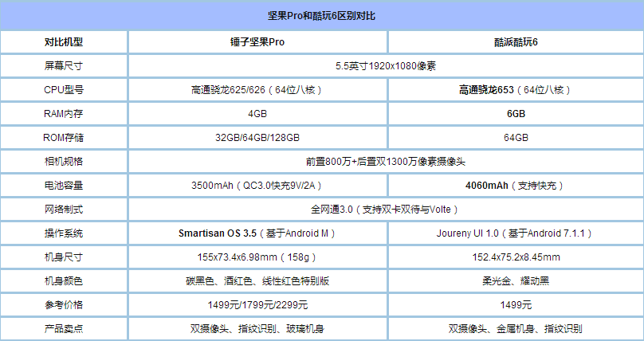Click the 碳黑色、酒红色 colors cell

point(257,280)
